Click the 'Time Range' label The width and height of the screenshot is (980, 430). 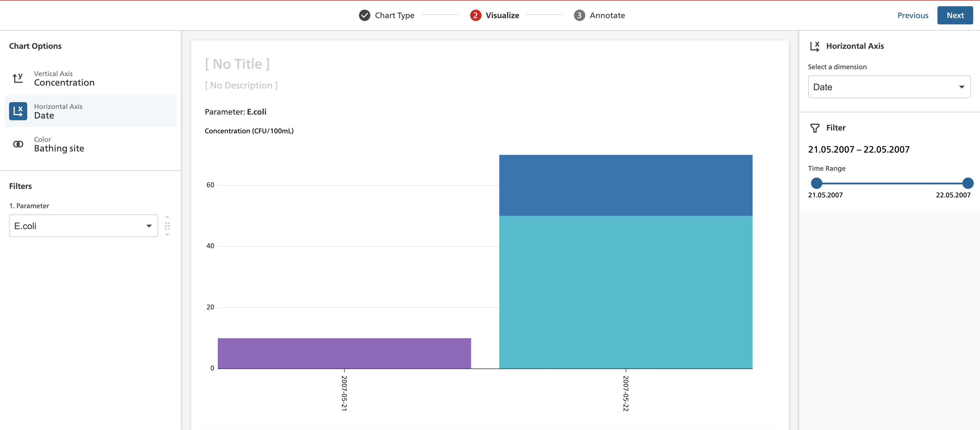tap(826, 168)
